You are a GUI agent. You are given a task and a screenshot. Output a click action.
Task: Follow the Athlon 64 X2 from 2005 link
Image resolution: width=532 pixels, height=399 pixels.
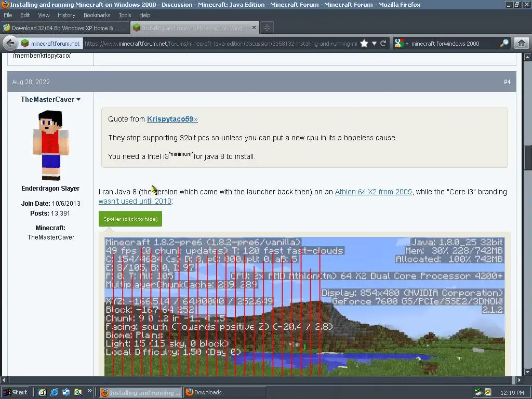tap(373, 192)
